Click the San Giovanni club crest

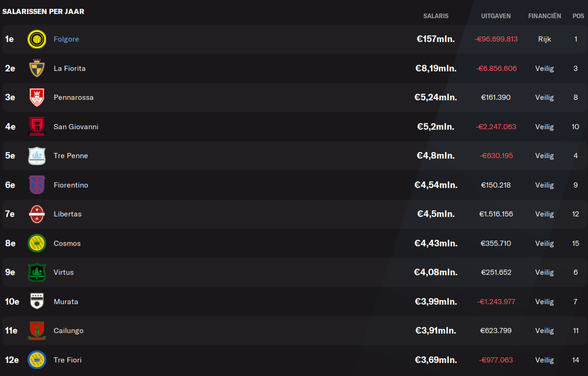tap(37, 126)
